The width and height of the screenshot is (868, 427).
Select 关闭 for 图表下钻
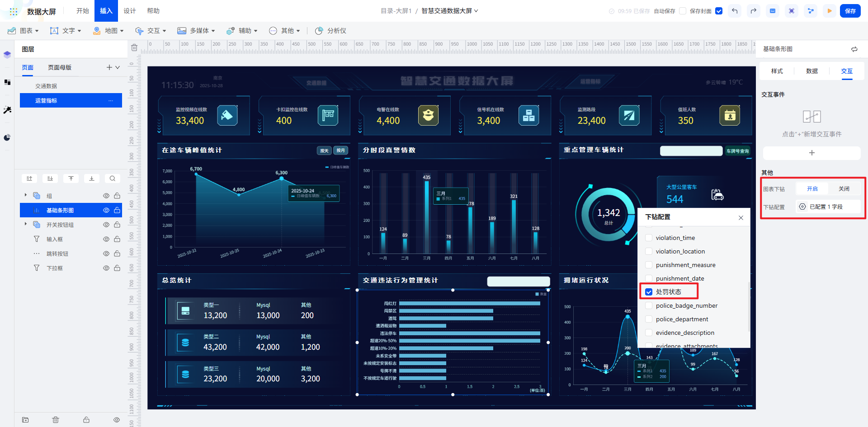pyautogui.click(x=844, y=189)
